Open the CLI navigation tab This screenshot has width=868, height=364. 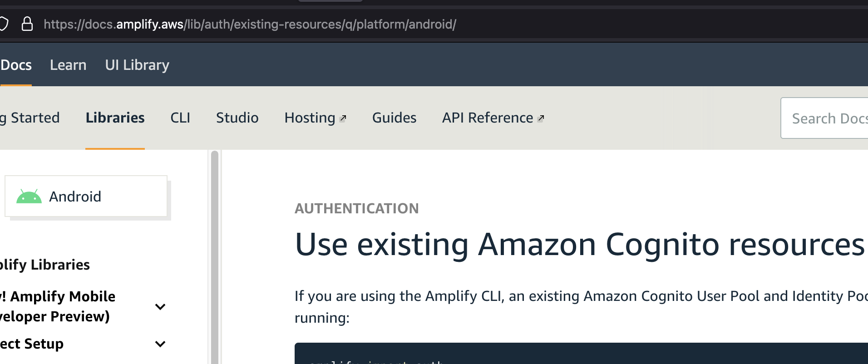point(180,118)
